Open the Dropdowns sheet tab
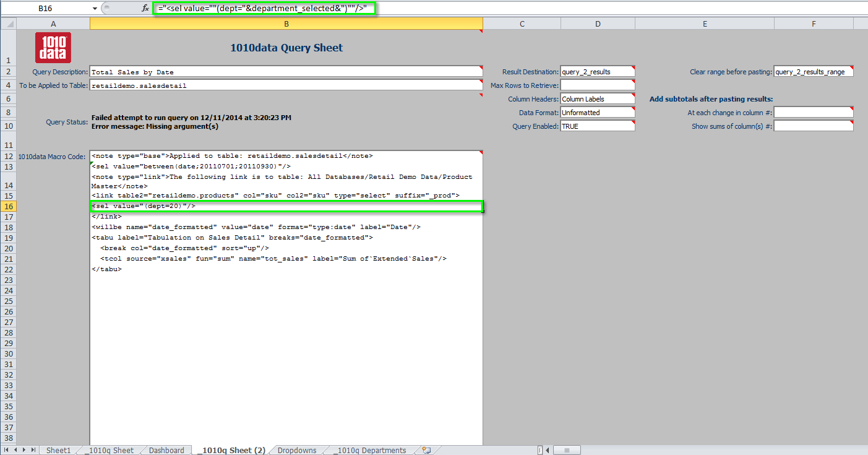 point(297,450)
